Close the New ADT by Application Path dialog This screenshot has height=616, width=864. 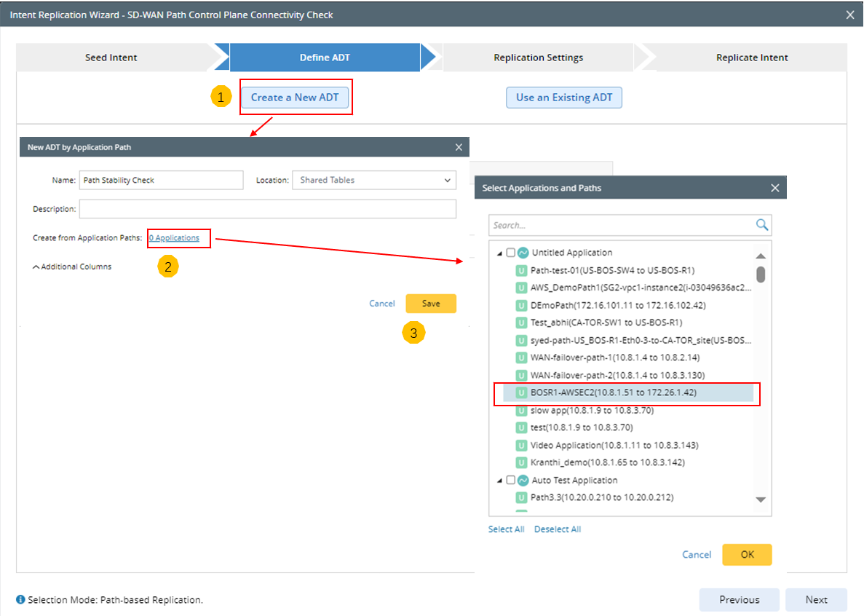(x=459, y=147)
